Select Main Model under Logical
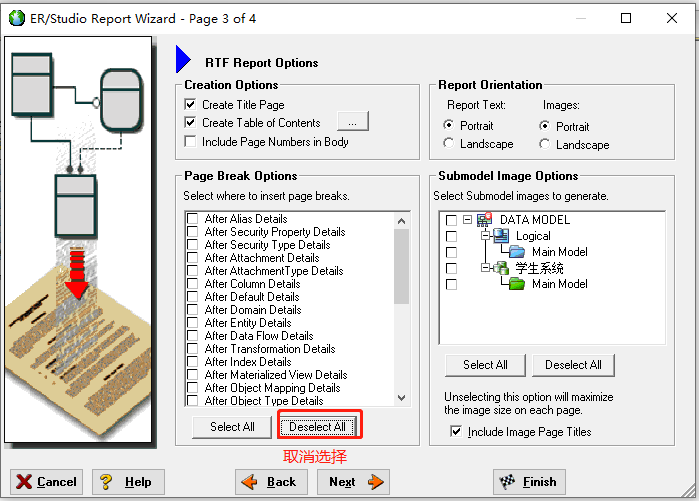 559,252
